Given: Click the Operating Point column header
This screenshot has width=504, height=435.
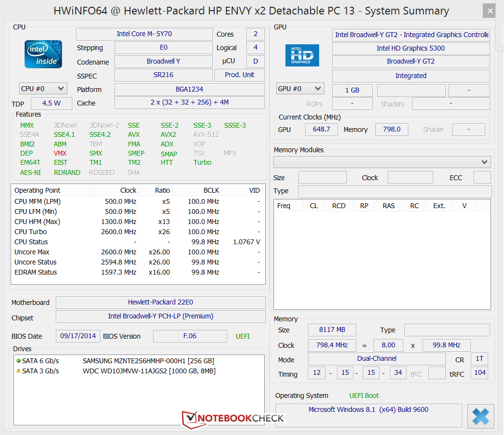Looking at the screenshot, I should click(x=51, y=190).
